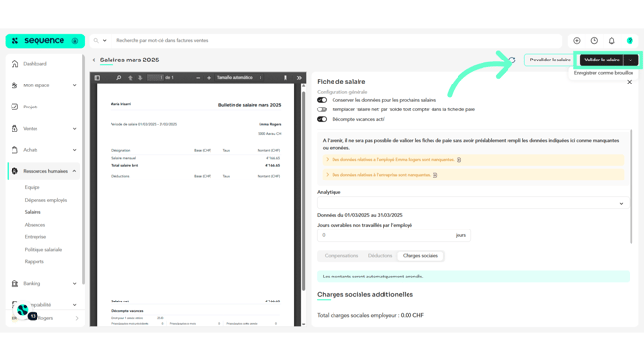Open Equipe in the sidebar

click(x=32, y=187)
